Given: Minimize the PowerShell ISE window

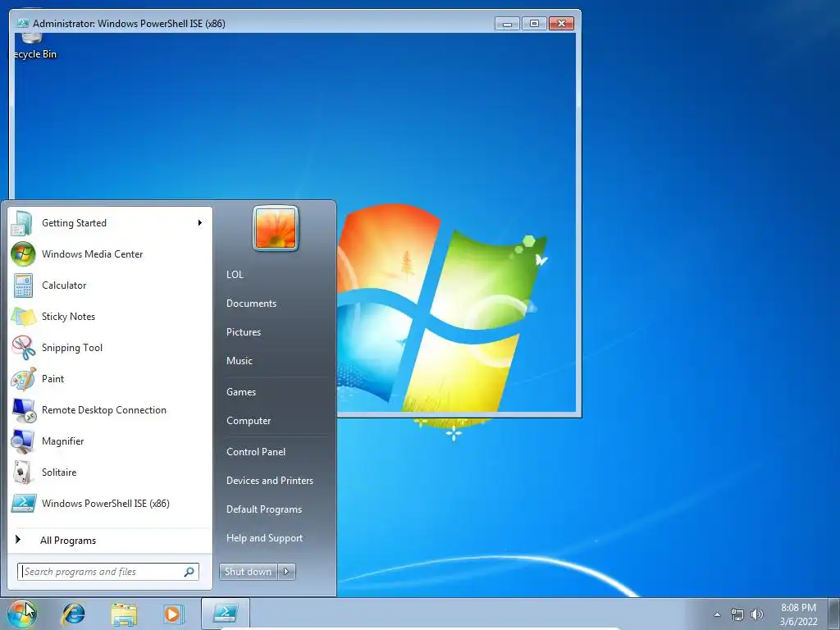Looking at the screenshot, I should pos(507,24).
